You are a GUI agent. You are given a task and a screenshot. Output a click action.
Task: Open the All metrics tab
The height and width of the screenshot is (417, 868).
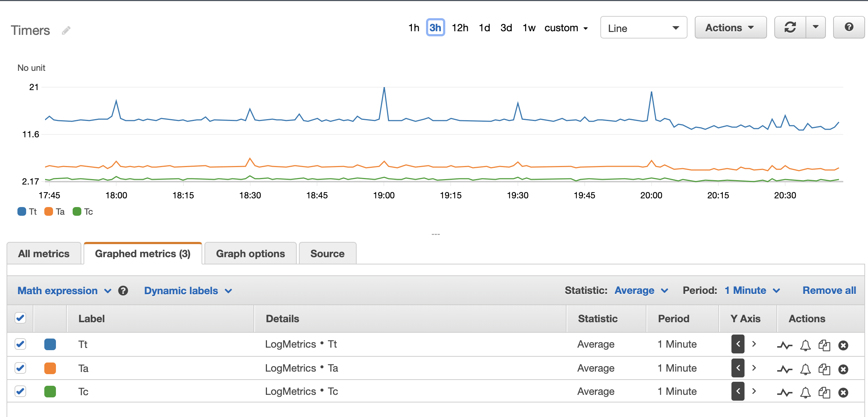pyautogui.click(x=44, y=254)
